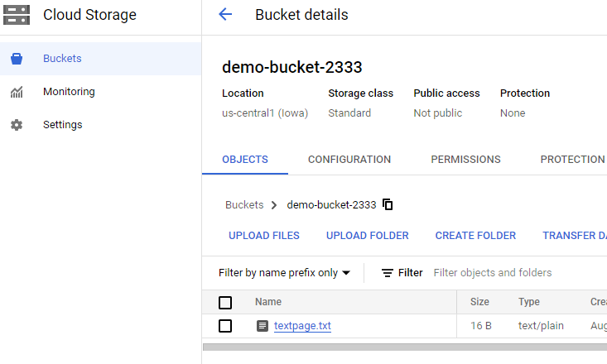The width and height of the screenshot is (607, 364).
Task: Open the textpage.txt object link
Action: pyautogui.click(x=302, y=326)
